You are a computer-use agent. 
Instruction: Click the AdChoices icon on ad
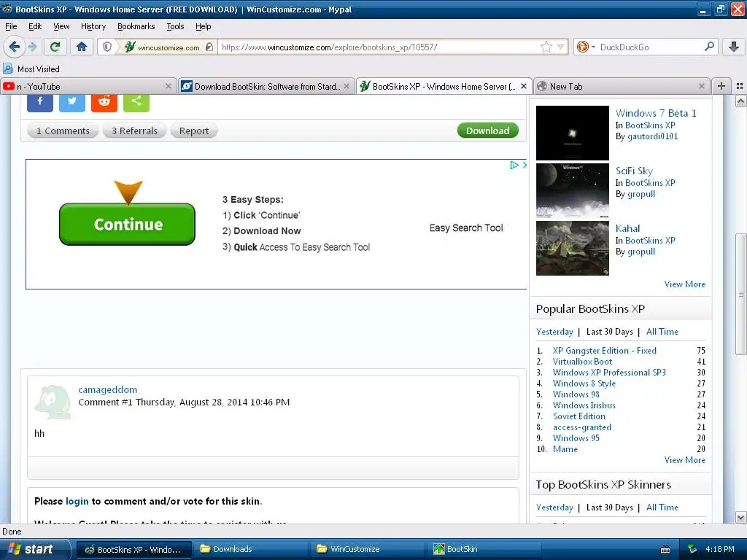514,166
